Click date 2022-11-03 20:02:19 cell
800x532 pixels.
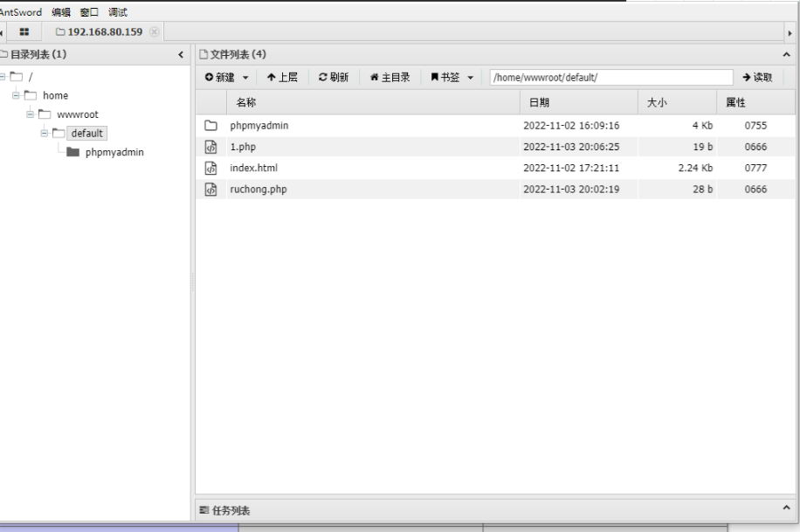(571, 190)
